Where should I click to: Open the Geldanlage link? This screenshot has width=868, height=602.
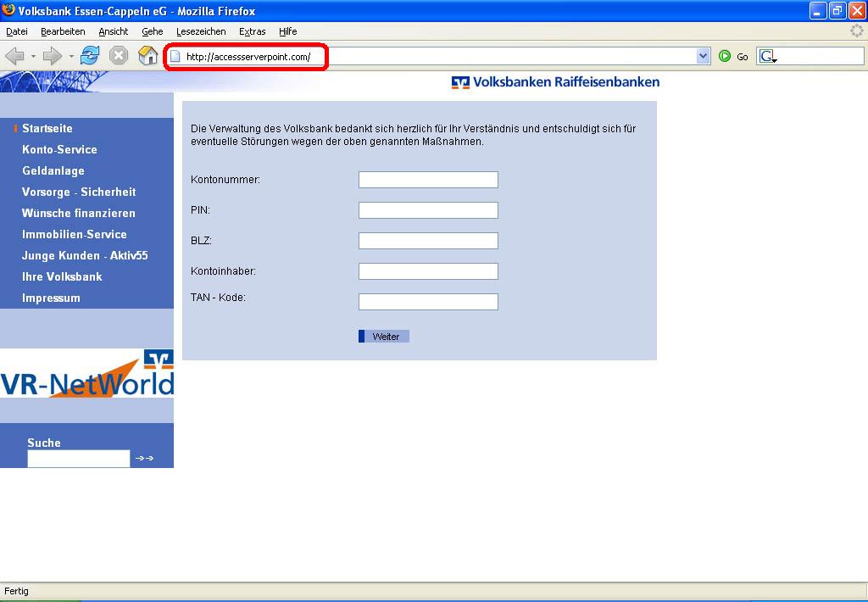(53, 170)
